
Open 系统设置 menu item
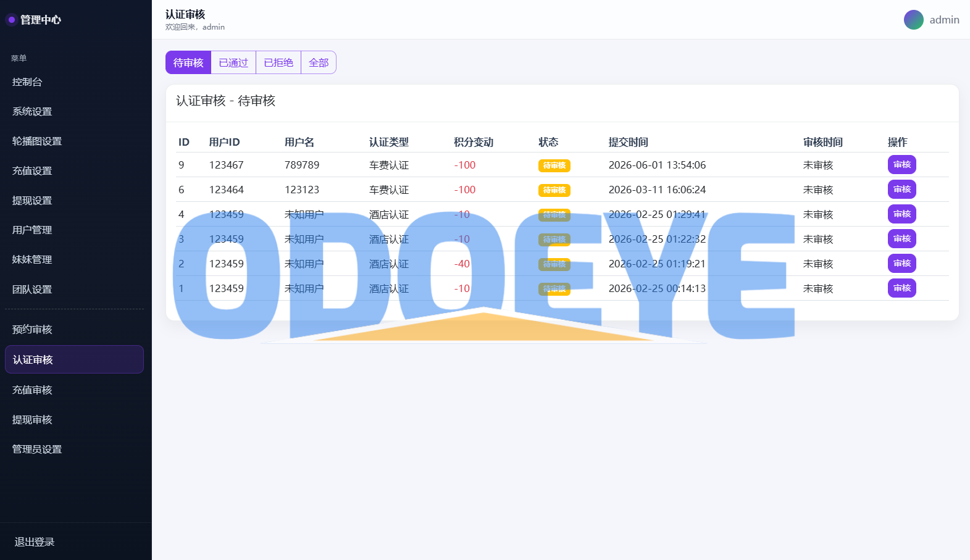[x=74, y=112]
